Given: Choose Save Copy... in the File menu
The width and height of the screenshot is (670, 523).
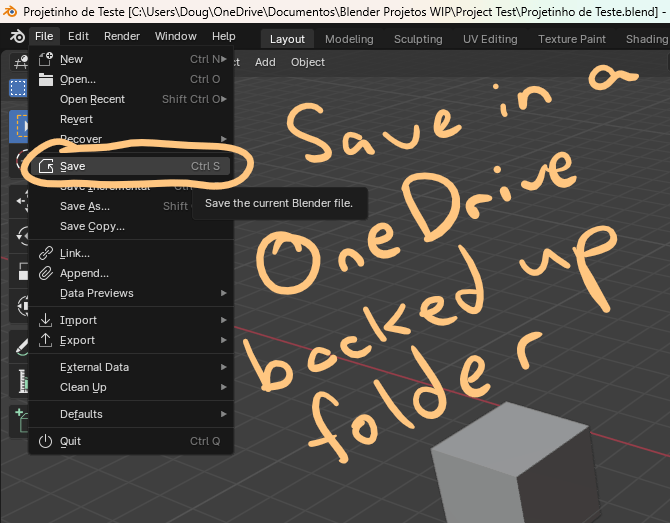Looking at the screenshot, I should (131, 226).
